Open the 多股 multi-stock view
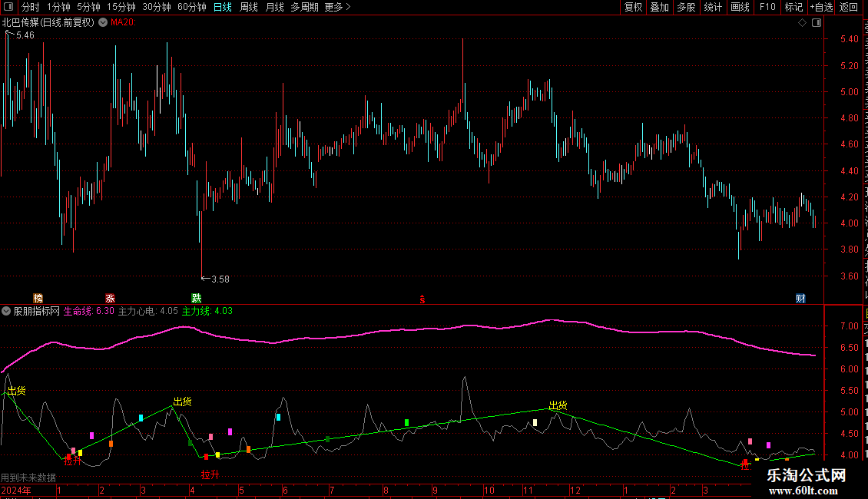 pyautogui.click(x=687, y=7)
